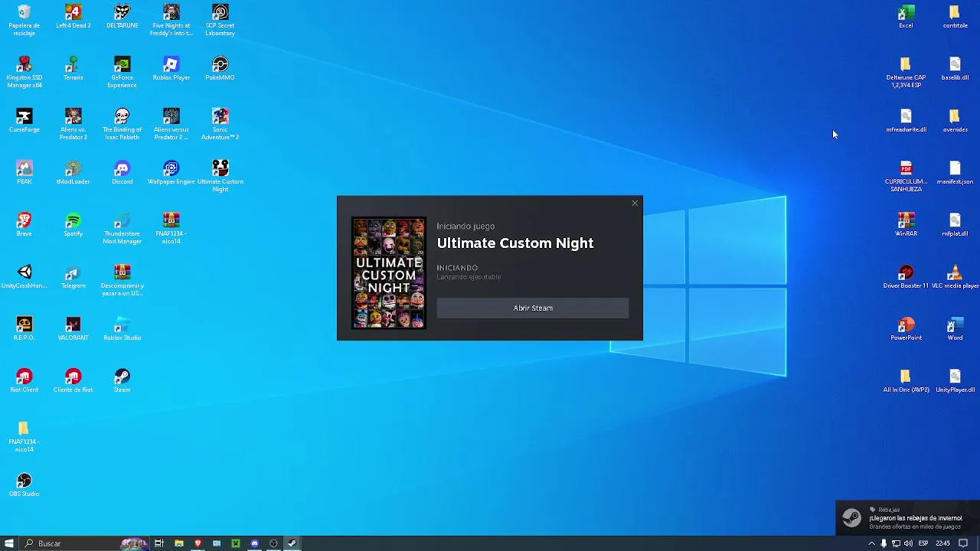Viewport: 980px width, 551px height.
Task: Select the UnityCrashHandler desktop icon
Action: pyautogui.click(x=24, y=277)
